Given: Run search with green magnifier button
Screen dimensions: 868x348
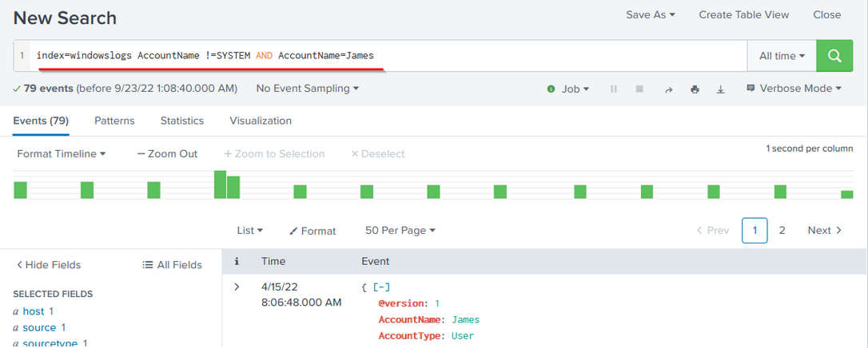Looking at the screenshot, I should (834, 56).
